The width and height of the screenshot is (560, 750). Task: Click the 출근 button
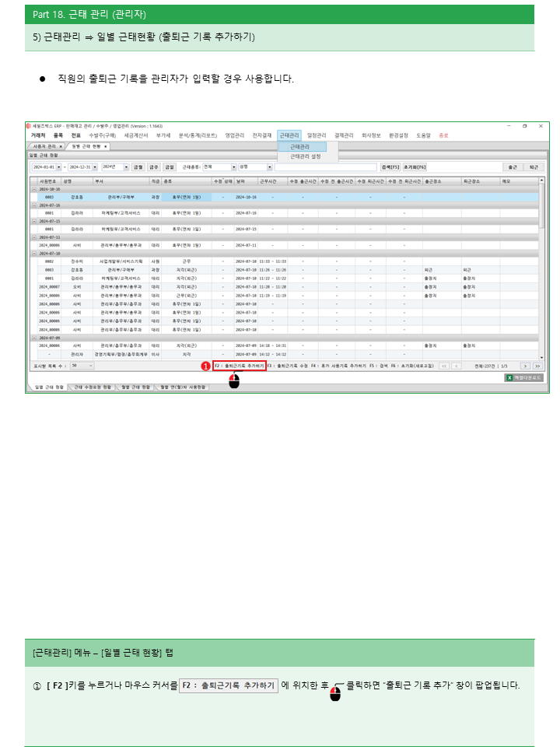click(x=513, y=167)
